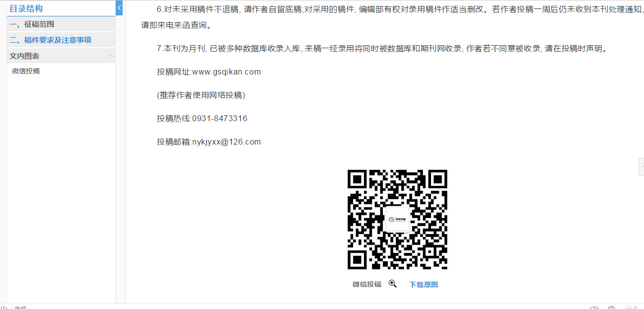Select 微信投稿 in the figures list
The image size is (644, 309).
tap(26, 71)
